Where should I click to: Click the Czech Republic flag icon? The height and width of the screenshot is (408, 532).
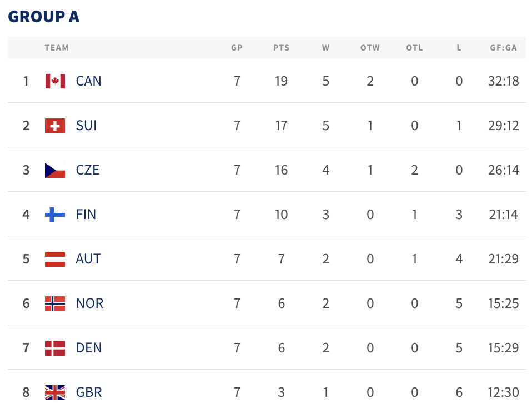55,170
